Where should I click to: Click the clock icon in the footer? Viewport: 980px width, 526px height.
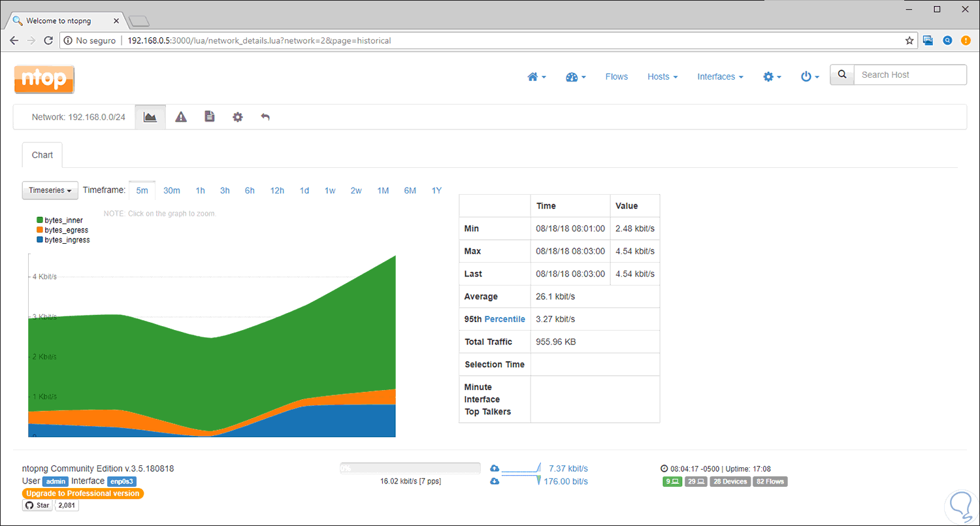click(x=664, y=468)
